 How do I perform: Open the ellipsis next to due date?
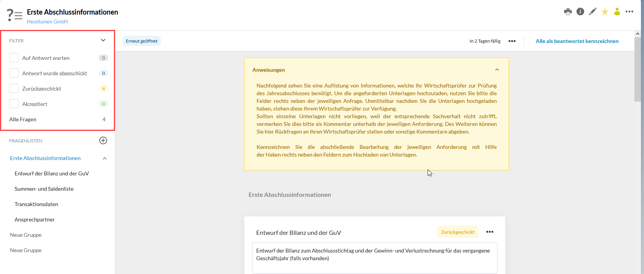512,41
